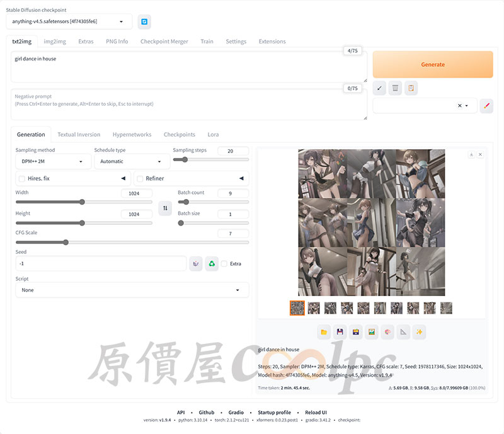Click the prompt field containing girl dance in house
This screenshot has height=434, width=504.
189,67
